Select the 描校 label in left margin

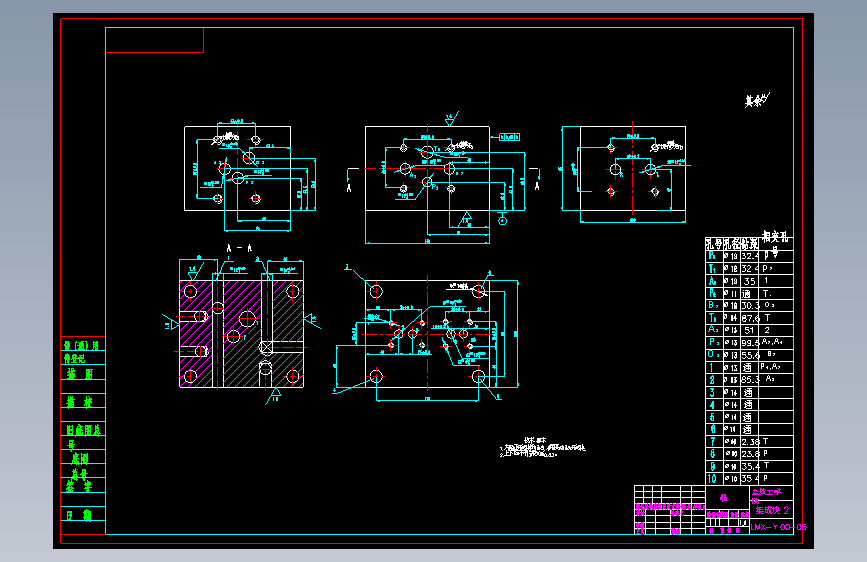click(x=80, y=402)
